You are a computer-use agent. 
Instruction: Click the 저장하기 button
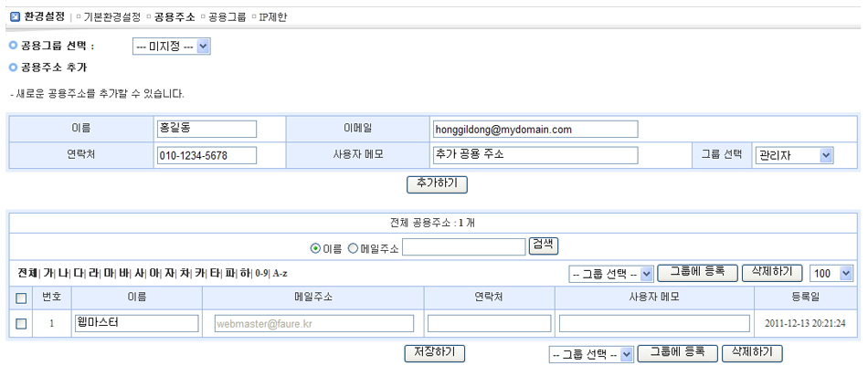point(435,353)
